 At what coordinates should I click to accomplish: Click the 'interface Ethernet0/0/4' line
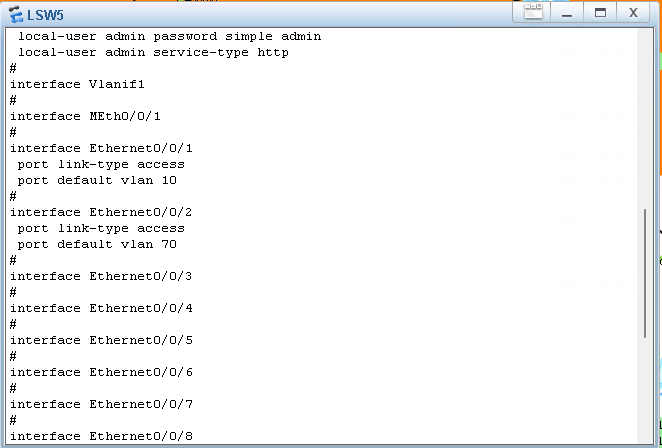click(x=101, y=308)
